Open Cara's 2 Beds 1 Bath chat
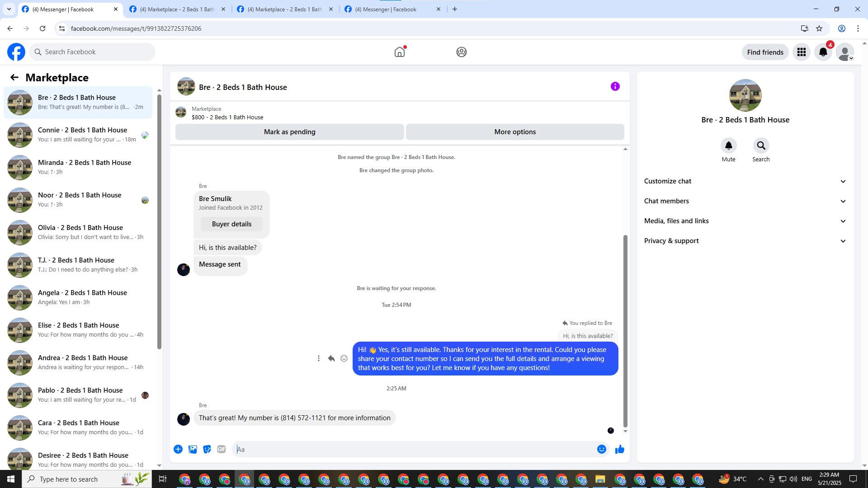 [x=78, y=428]
